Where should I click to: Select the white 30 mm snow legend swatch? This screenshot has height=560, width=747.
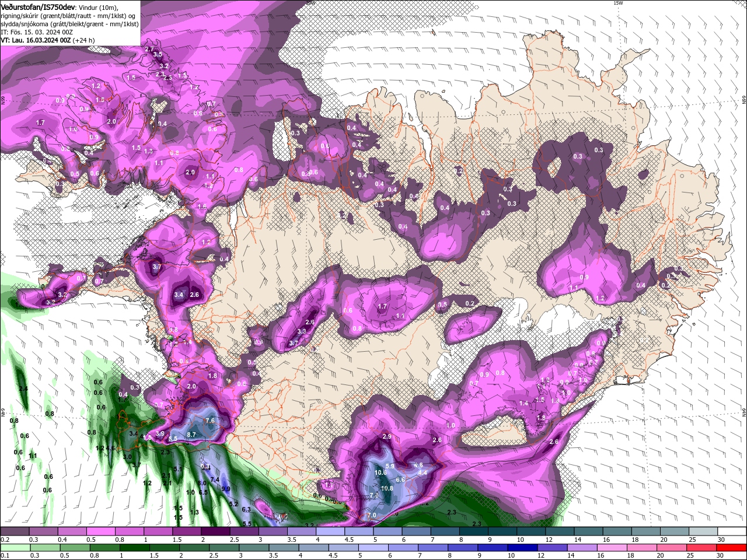732,531
